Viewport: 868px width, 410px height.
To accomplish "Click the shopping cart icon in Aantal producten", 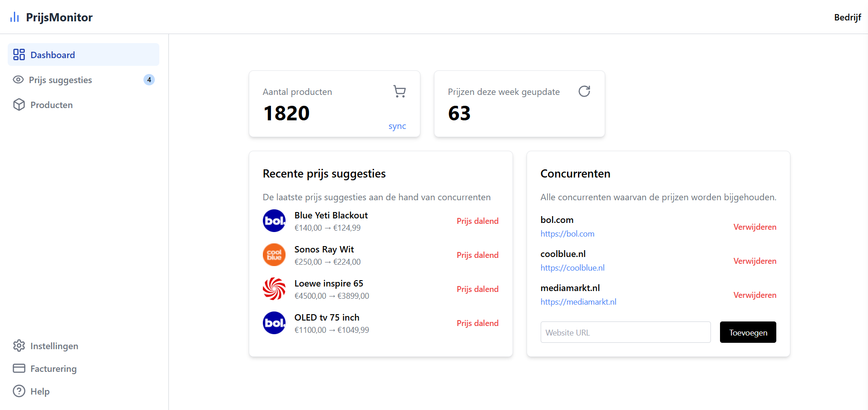I will [399, 91].
